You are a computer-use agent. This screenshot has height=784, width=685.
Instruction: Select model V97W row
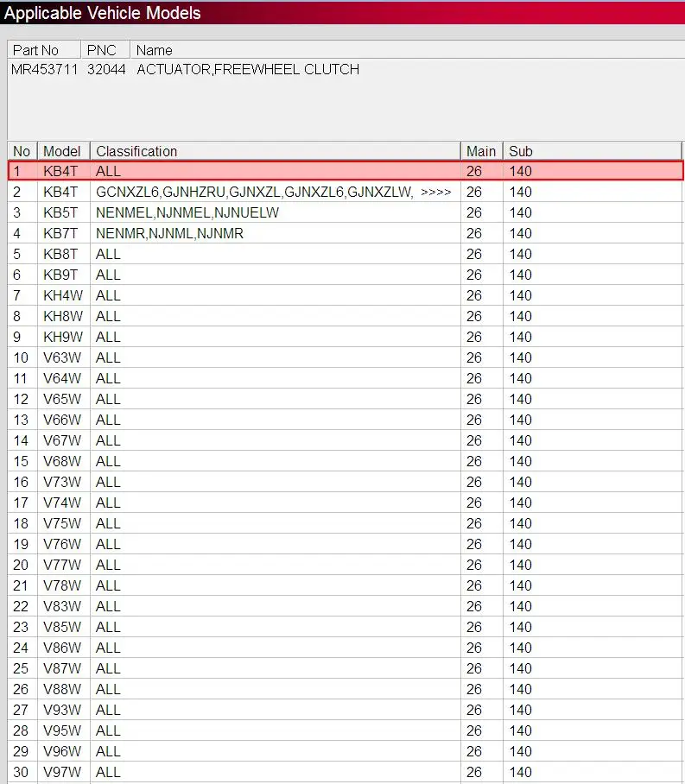(346, 773)
